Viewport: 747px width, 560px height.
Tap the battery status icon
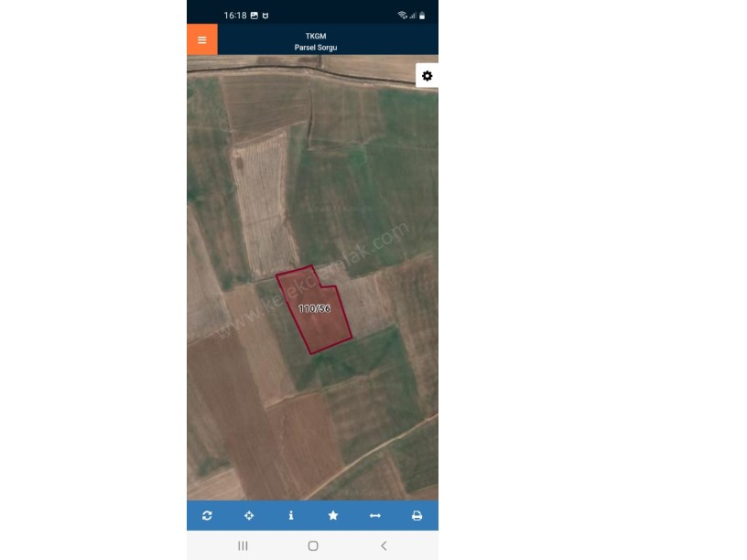(x=422, y=16)
